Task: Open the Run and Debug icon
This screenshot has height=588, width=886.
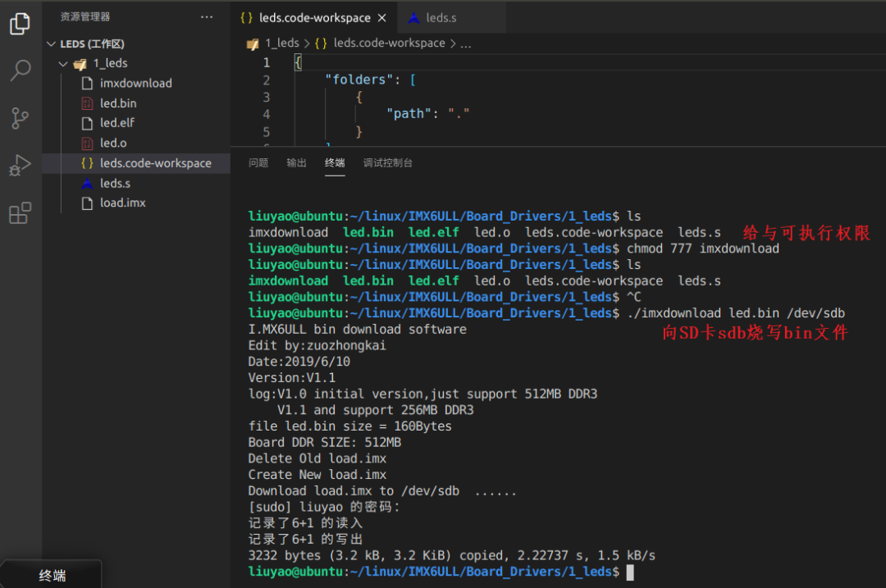Action: [x=20, y=166]
